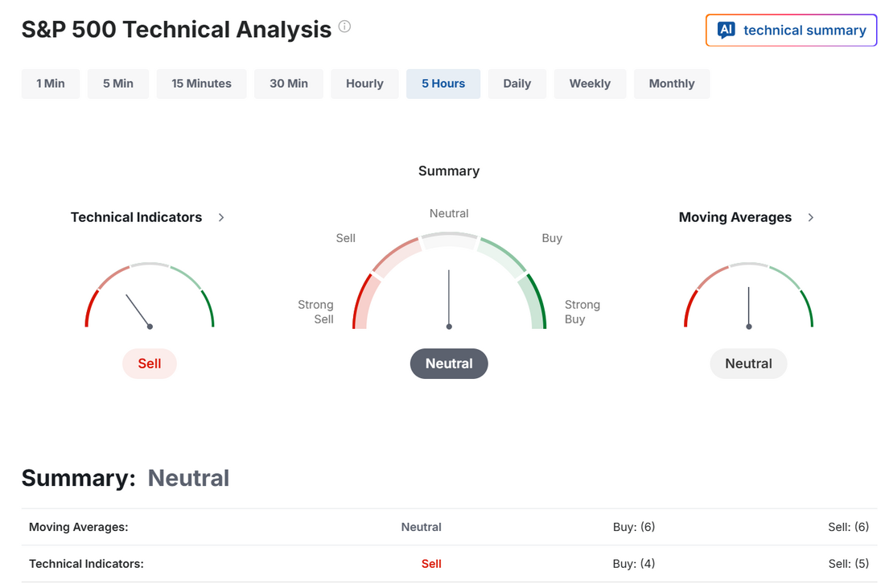Choose the Weekly timeframe tab
Screen dimensions: 885x588
(x=590, y=84)
